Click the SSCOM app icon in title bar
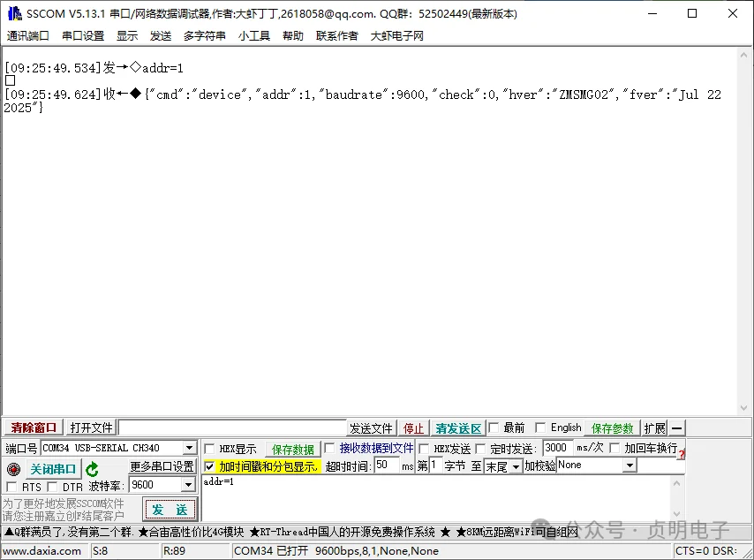The height and width of the screenshot is (560, 754). coord(14,13)
